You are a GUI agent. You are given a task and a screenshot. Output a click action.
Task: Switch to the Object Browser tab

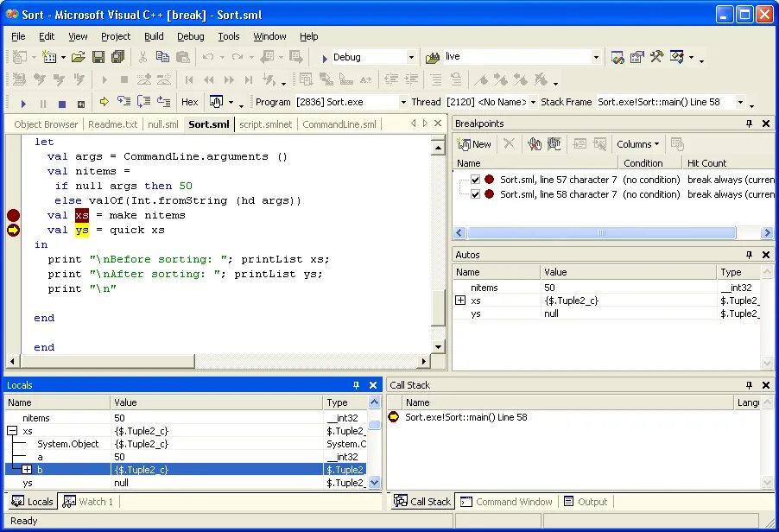click(46, 124)
